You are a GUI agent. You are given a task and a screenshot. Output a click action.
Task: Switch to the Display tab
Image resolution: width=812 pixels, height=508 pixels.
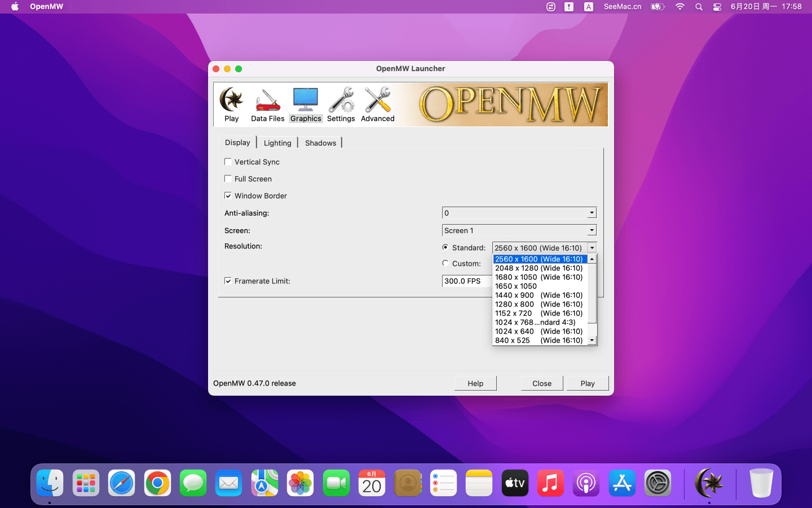[x=237, y=142]
